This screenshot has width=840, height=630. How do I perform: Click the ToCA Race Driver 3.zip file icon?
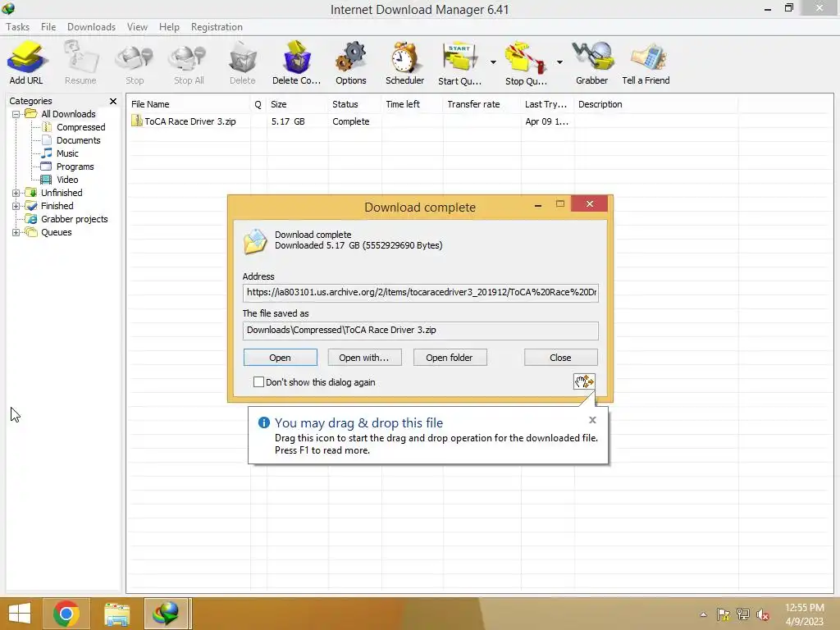coord(137,121)
